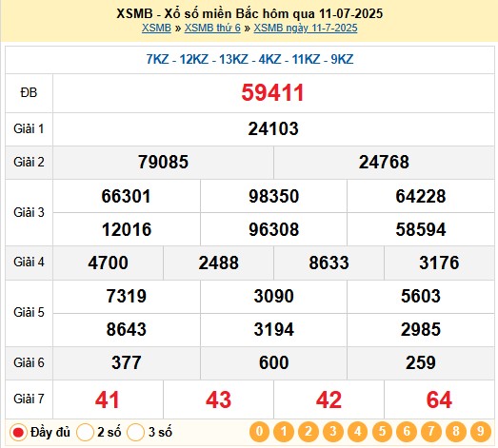Open the XSMB breadcrumb link
The image size is (498, 448).
point(156,28)
